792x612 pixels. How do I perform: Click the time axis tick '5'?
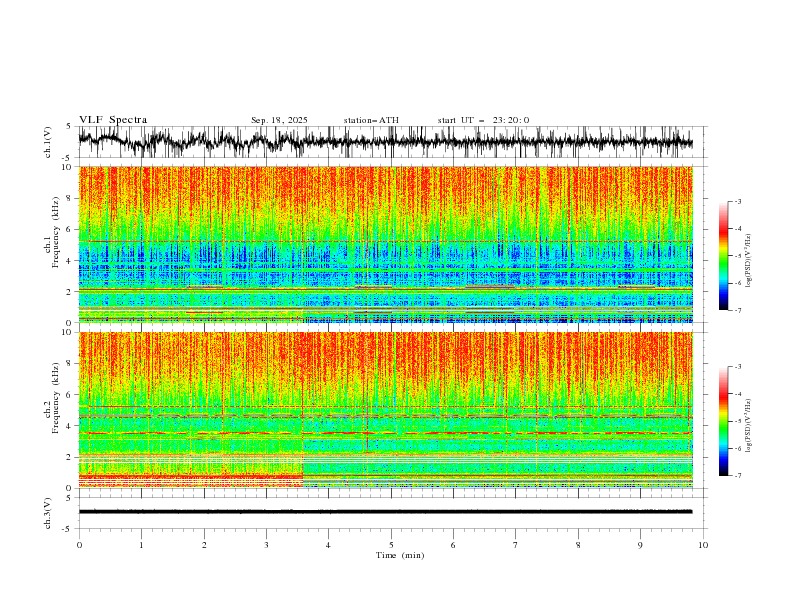tap(391, 545)
